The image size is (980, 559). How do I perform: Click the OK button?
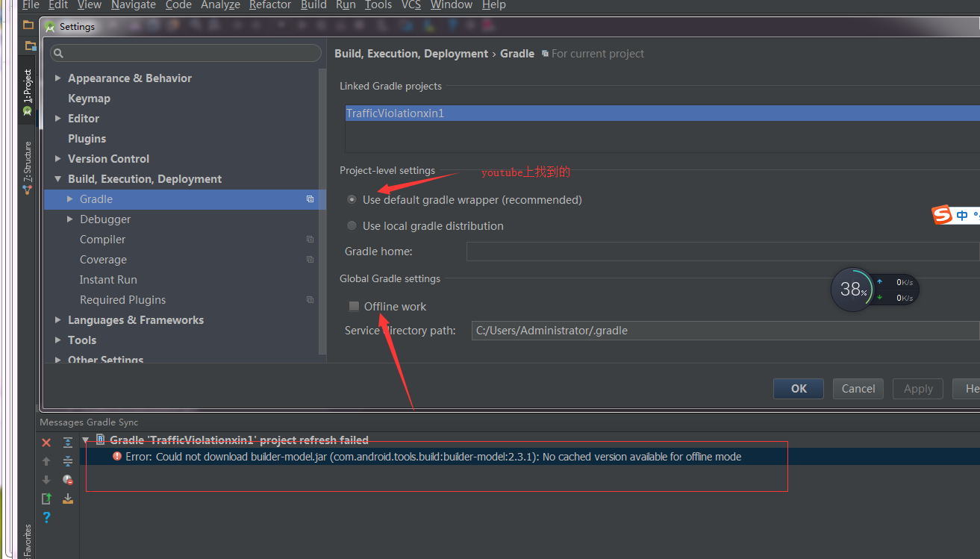click(x=799, y=389)
